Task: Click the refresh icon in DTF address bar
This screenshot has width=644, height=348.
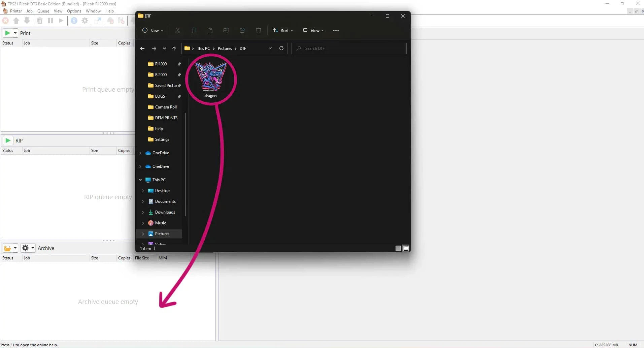Action: (281, 48)
